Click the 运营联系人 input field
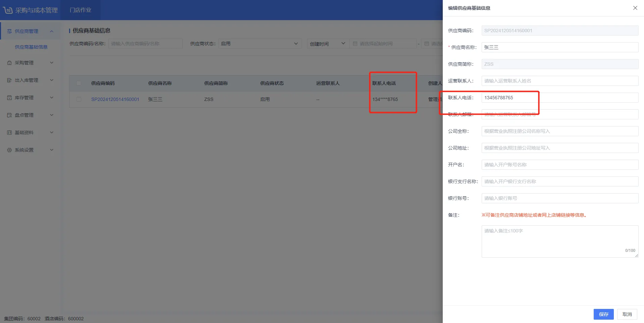This screenshot has height=323, width=644. pyautogui.click(x=560, y=81)
